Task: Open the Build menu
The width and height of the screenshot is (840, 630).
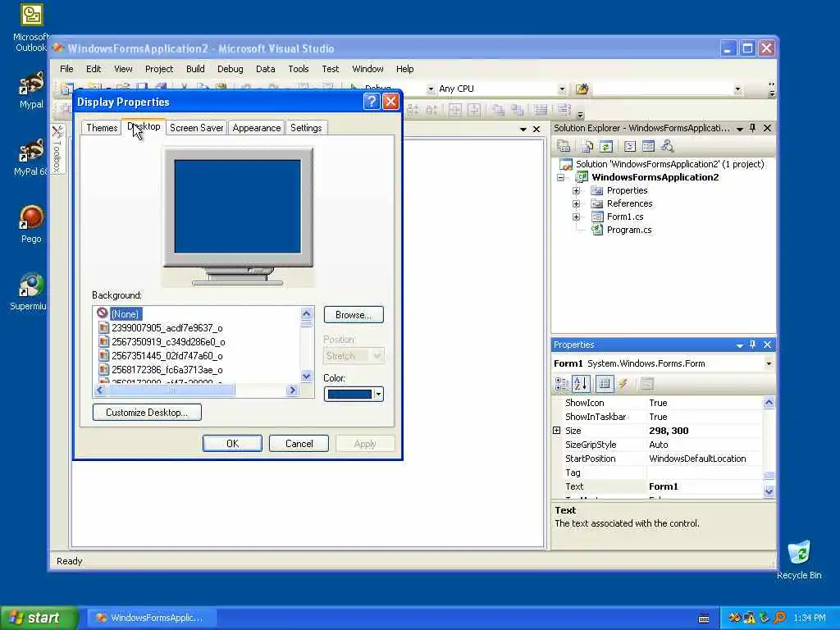Action: 195,69
